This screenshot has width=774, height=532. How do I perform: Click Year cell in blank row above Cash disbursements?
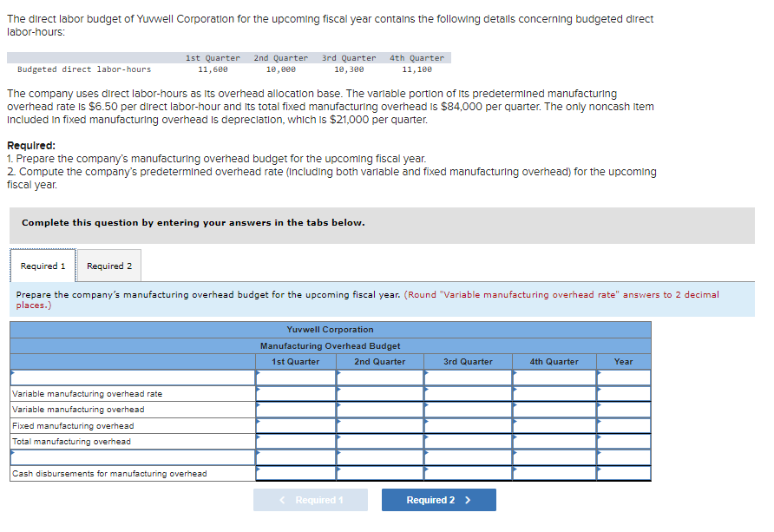click(x=624, y=457)
